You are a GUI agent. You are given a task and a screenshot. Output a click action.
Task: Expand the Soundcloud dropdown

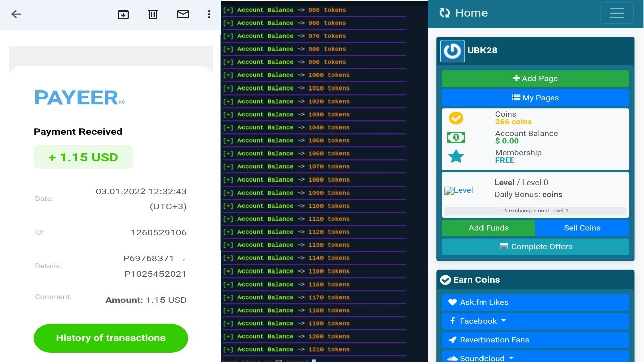(x=535, y=357)
